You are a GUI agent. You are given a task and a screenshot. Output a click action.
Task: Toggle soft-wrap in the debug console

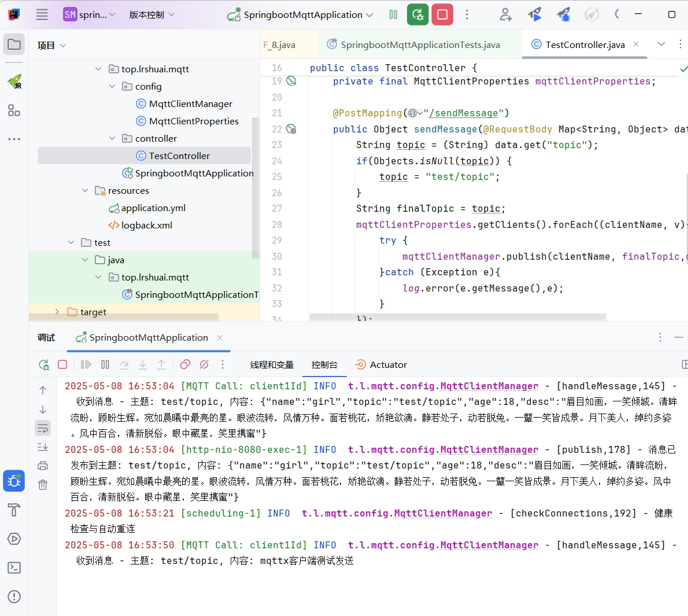point(43,428)
